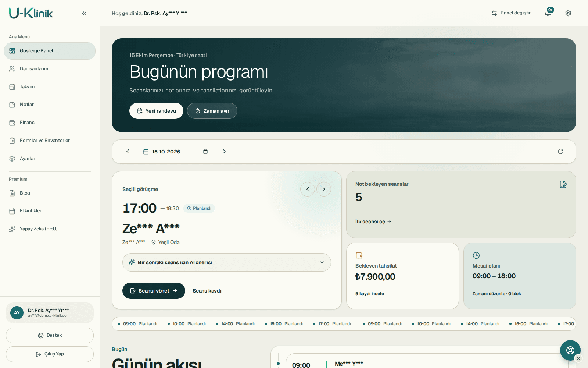The image size is (588, 368).
Task: Click the 15.10.2026 date field
Action: pyautogui.click(x=176, y=152)
